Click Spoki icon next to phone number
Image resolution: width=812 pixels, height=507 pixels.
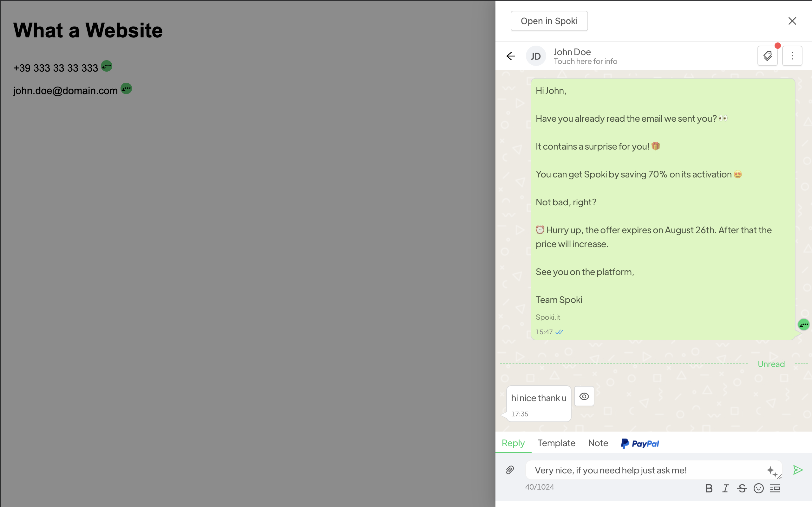click(x=107, y=66)
